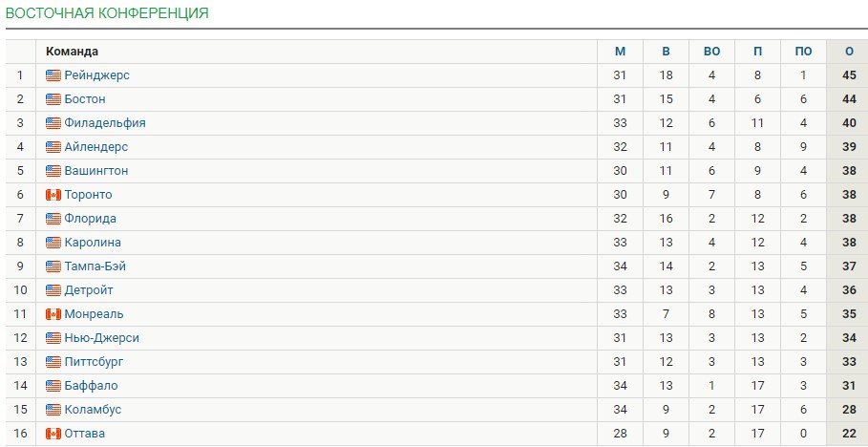
Task: Click the ВО column header
Action: click(711, 52)
